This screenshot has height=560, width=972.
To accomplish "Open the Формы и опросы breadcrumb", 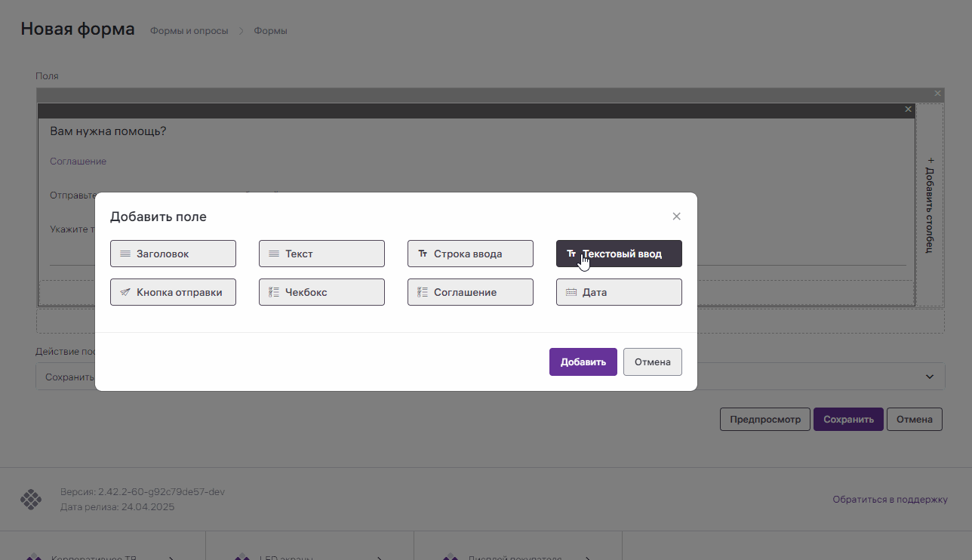I will tap(189, 31).
